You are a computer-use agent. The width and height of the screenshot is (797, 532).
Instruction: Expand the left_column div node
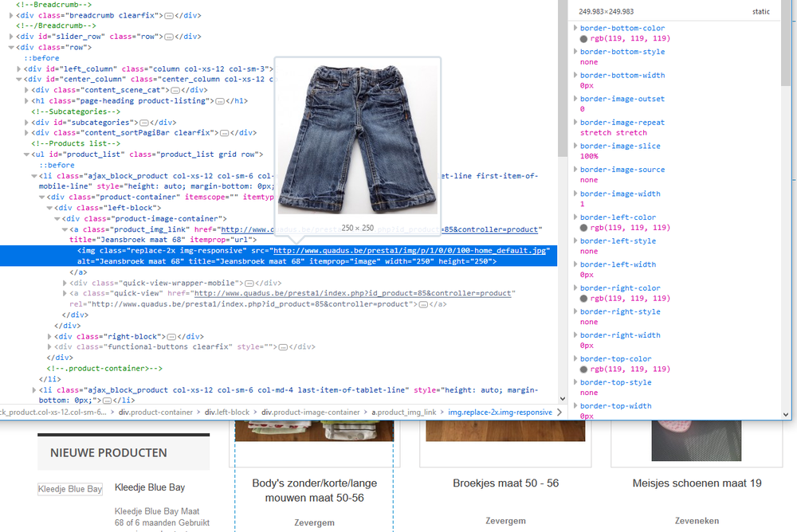coord(18,68)
